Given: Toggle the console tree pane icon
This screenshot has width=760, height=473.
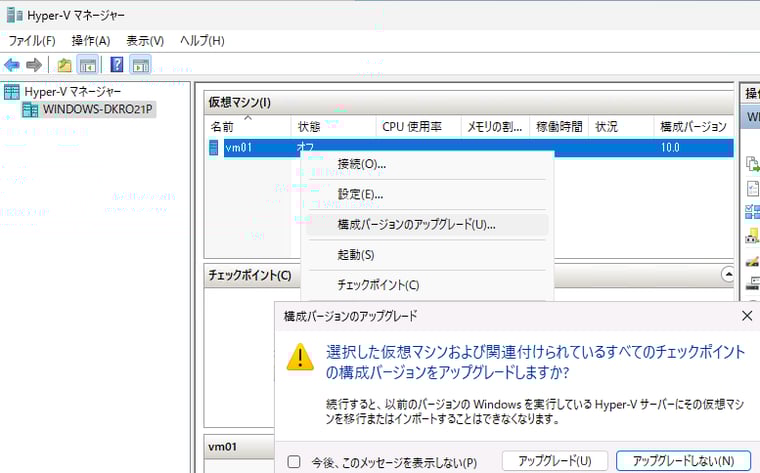Looking at the screenshot, I should coord(88,64).
